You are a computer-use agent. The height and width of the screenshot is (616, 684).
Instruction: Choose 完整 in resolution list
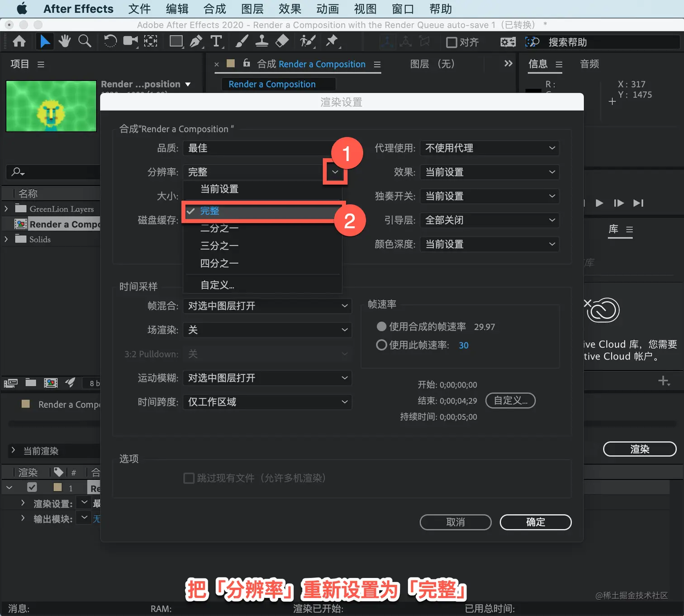coord(262,211)
